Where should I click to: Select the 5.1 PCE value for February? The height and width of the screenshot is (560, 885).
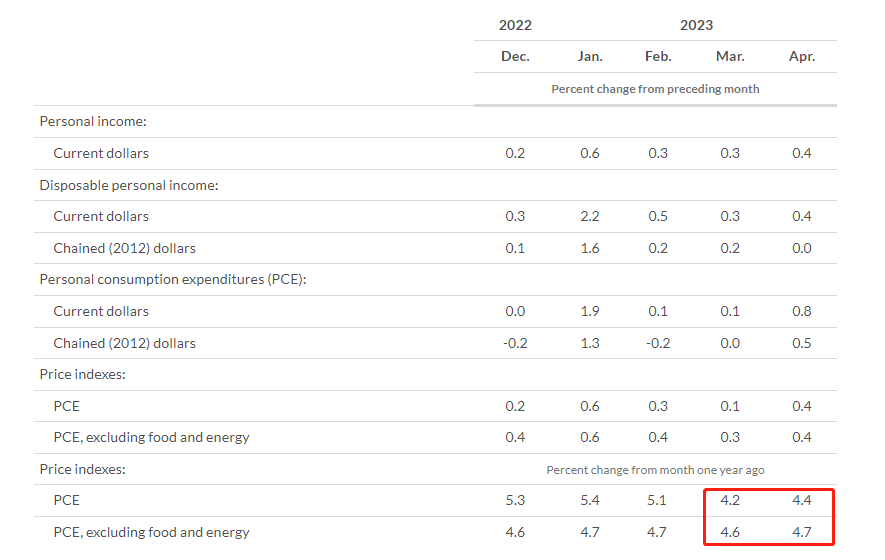(x=658, y=501)
